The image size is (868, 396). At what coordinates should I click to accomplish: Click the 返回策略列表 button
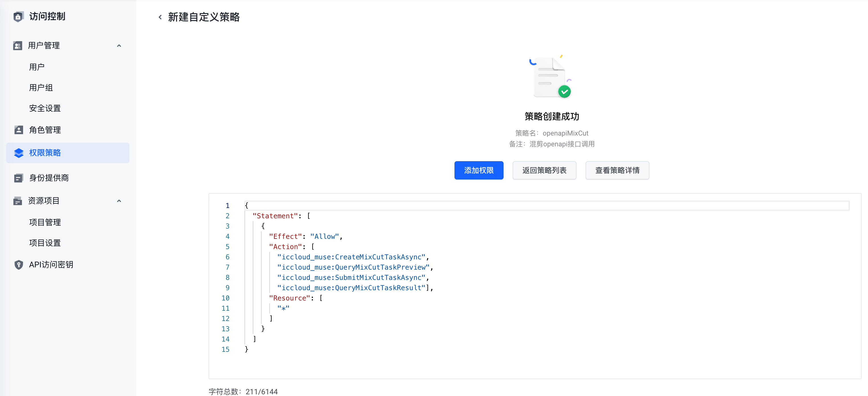[544, 170]
